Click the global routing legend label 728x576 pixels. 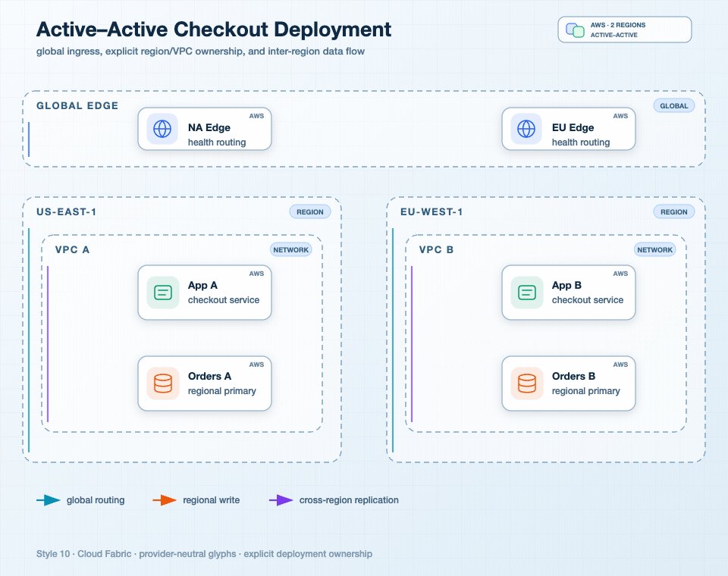coord(96,500)
